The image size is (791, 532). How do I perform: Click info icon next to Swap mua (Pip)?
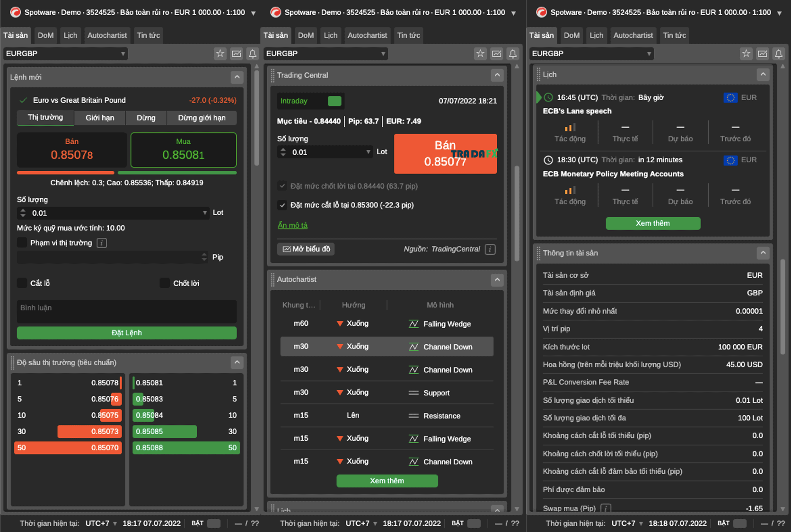pos(606,508)
